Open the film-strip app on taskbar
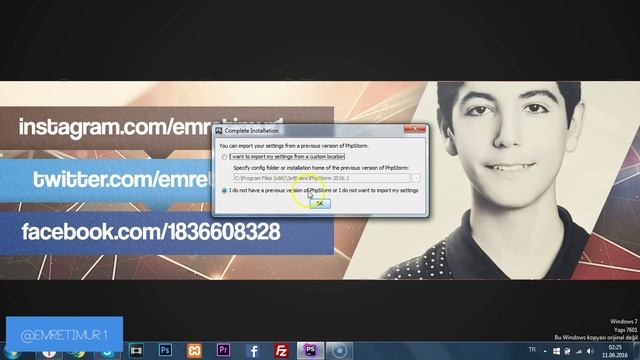The image size is (640, 360). coord(136,351)
